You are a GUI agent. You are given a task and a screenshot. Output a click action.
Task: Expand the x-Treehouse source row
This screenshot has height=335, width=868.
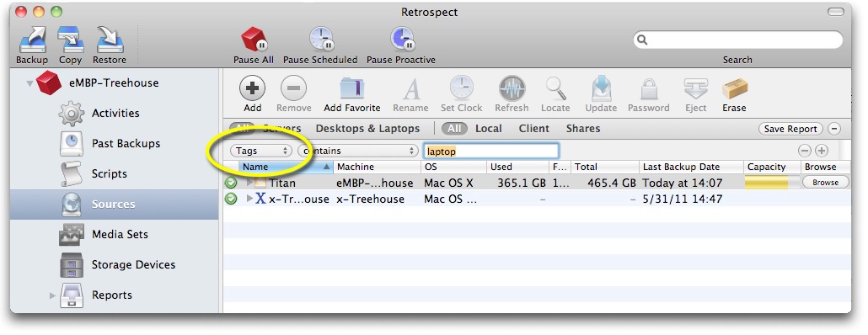pos(249,199)
